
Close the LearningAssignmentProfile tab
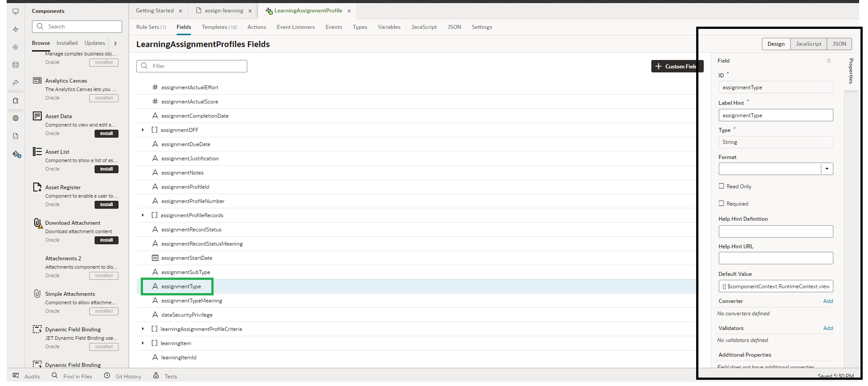[349, 11]
